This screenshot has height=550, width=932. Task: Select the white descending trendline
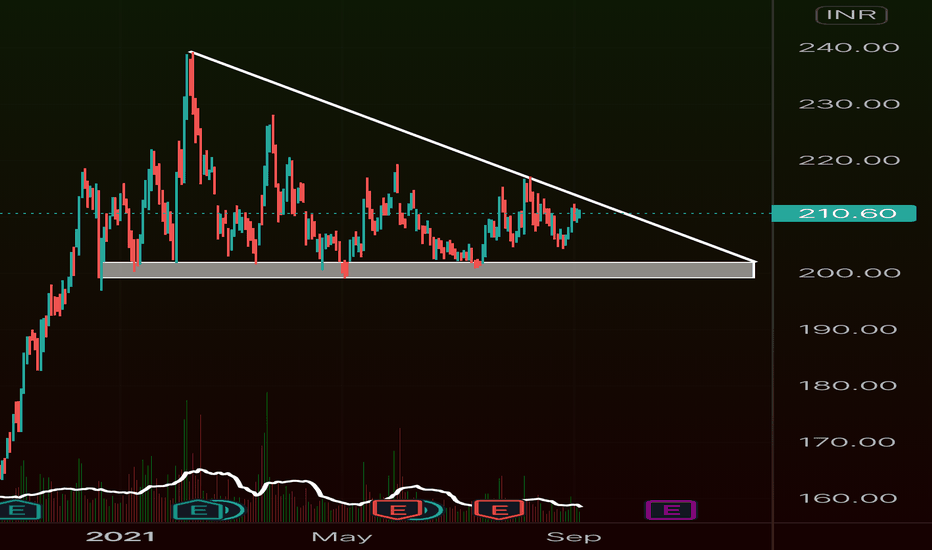[473, 157]
